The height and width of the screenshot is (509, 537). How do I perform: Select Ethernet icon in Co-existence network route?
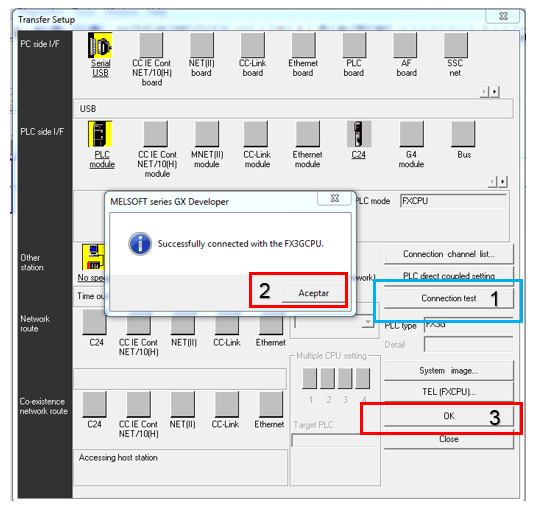(x=271, y=405)
